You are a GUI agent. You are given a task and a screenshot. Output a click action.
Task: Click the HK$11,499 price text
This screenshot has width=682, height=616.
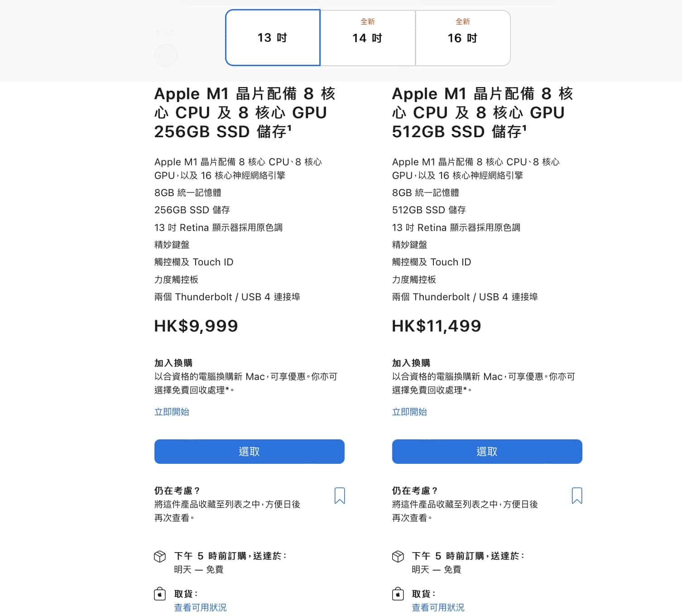(x=437, y=326)
